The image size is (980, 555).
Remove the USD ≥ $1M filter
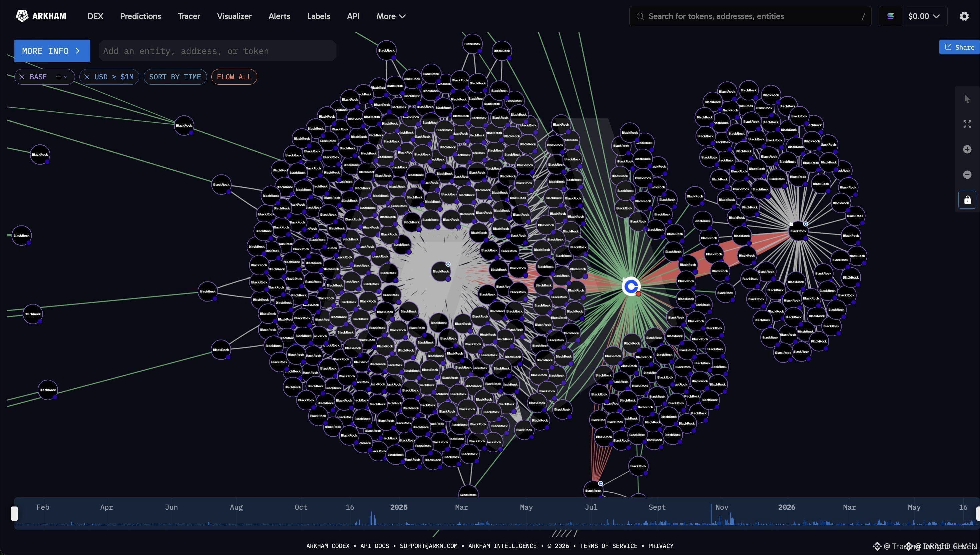(87, 77)
